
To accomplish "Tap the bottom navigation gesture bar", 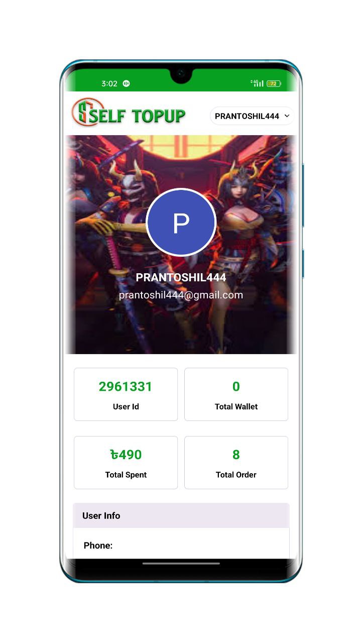I will pyautogui.click(x=181, y=564).
